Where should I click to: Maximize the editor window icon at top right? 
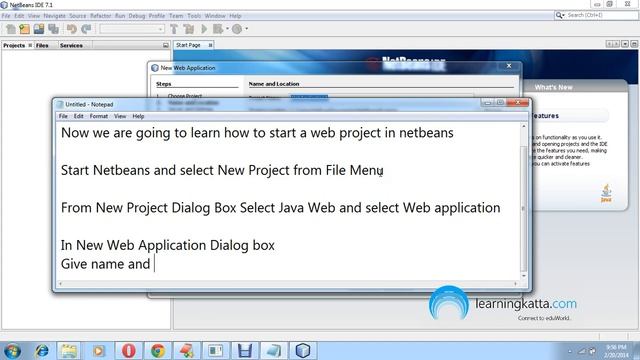click(x=634, y=44)
